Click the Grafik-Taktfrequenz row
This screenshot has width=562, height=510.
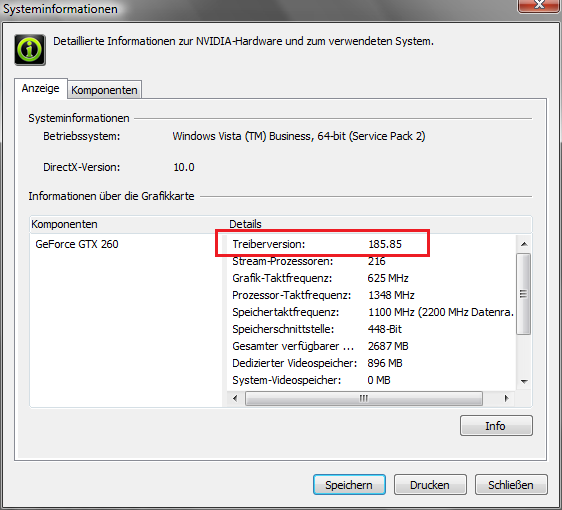(371, 278)
